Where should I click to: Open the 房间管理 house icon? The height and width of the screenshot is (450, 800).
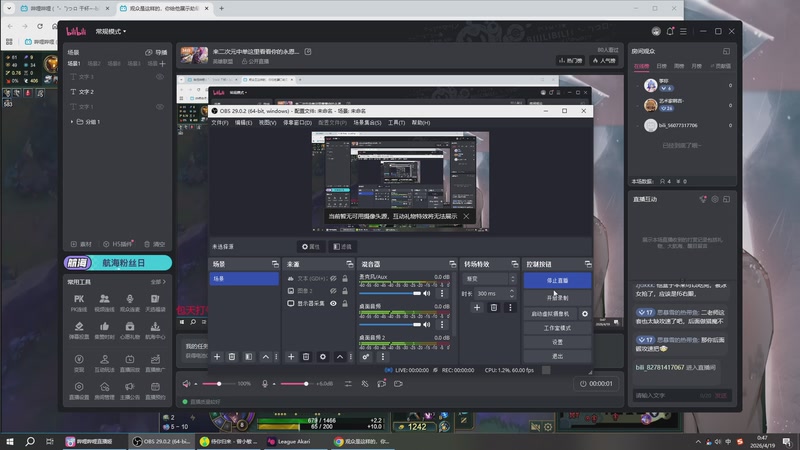(105, 387)
